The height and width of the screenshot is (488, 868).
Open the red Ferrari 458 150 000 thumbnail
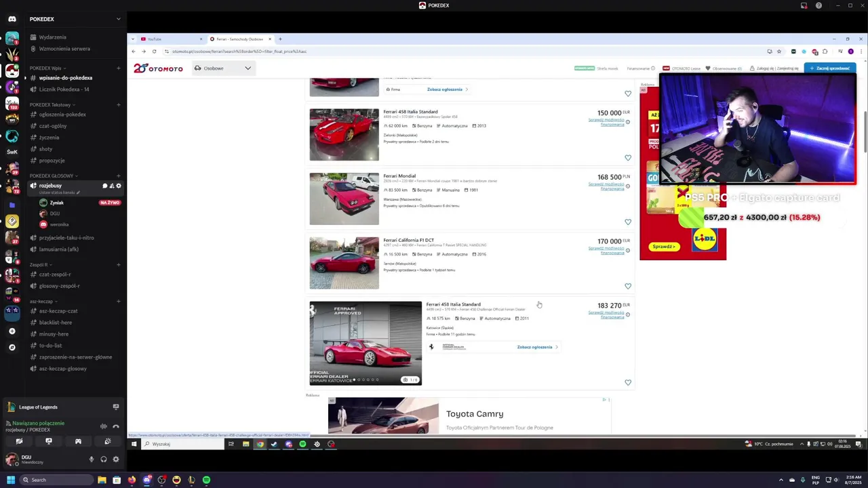point(344,135)
